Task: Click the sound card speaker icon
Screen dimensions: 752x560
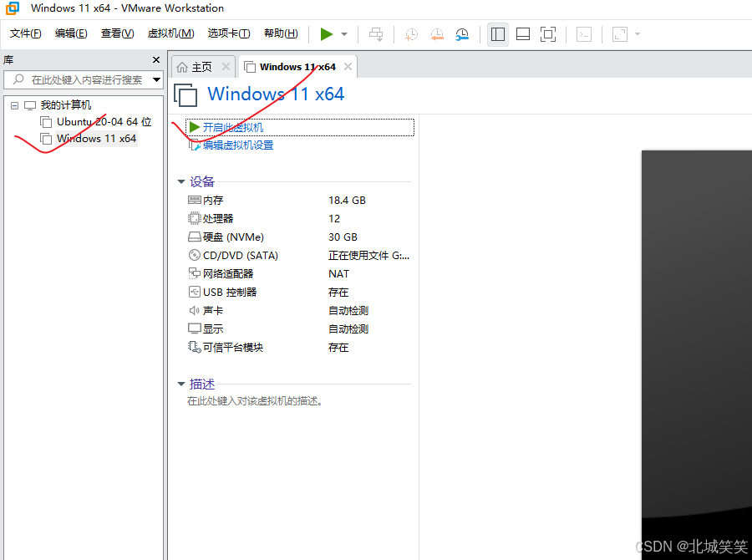Action: 194,310
